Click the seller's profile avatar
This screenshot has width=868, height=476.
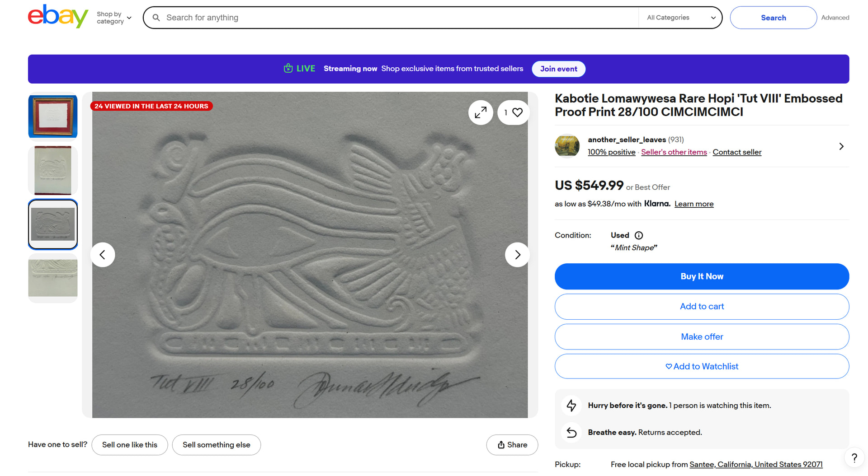click(x=567, y=146)
